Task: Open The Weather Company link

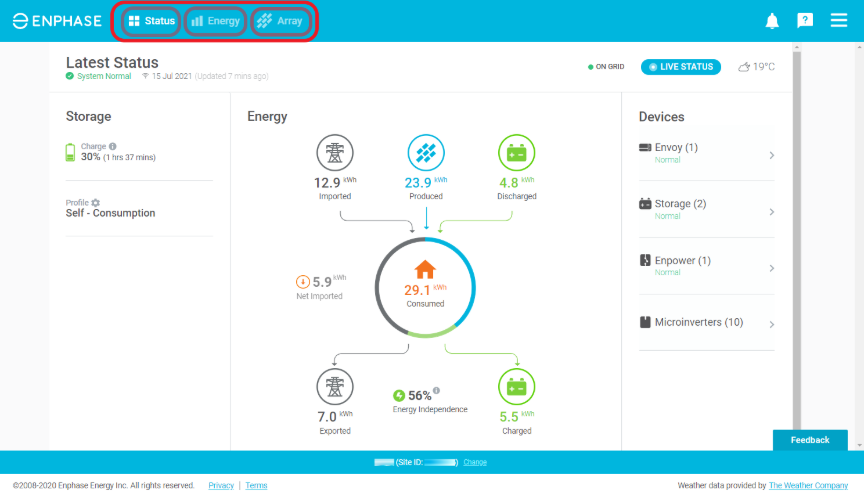Action: [x=808, y=485]
